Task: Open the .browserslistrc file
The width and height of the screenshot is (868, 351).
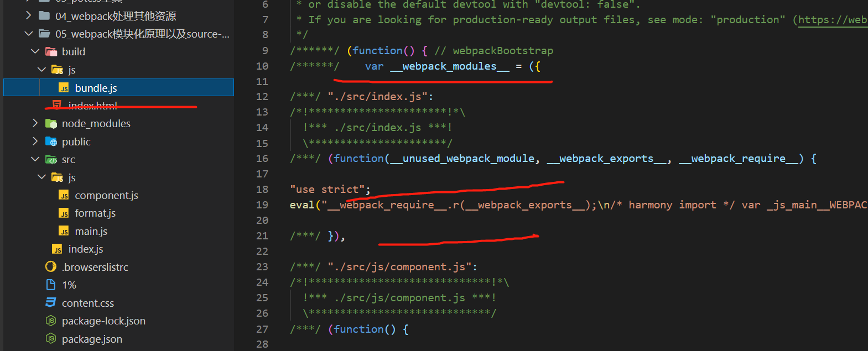Action: coord(95,267)
